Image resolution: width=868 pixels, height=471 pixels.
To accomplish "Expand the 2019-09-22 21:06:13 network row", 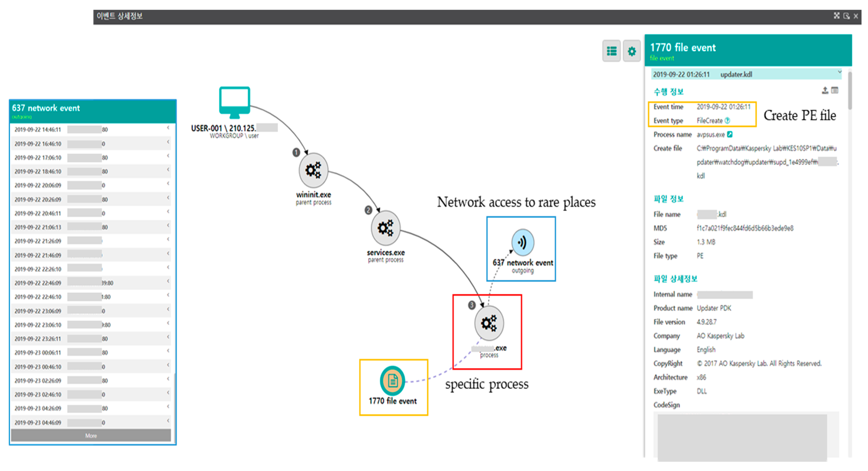I will 168,226.
